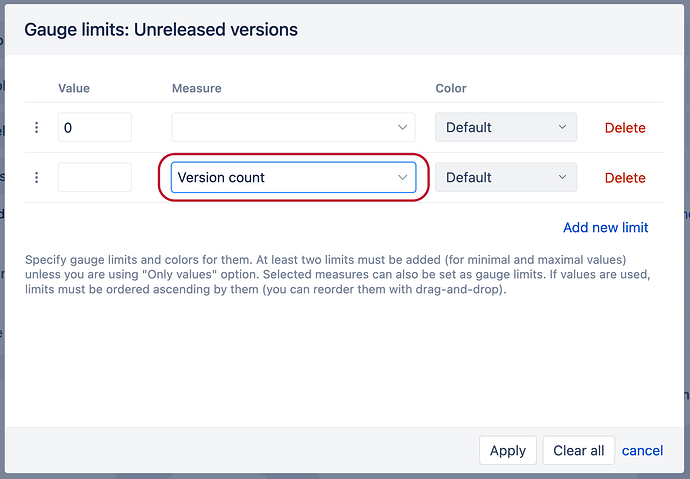The width and height of the screenshot is (690, 479).
Task: Click the chevron of first row's Color selector
Action: click(x=563, y=128)
